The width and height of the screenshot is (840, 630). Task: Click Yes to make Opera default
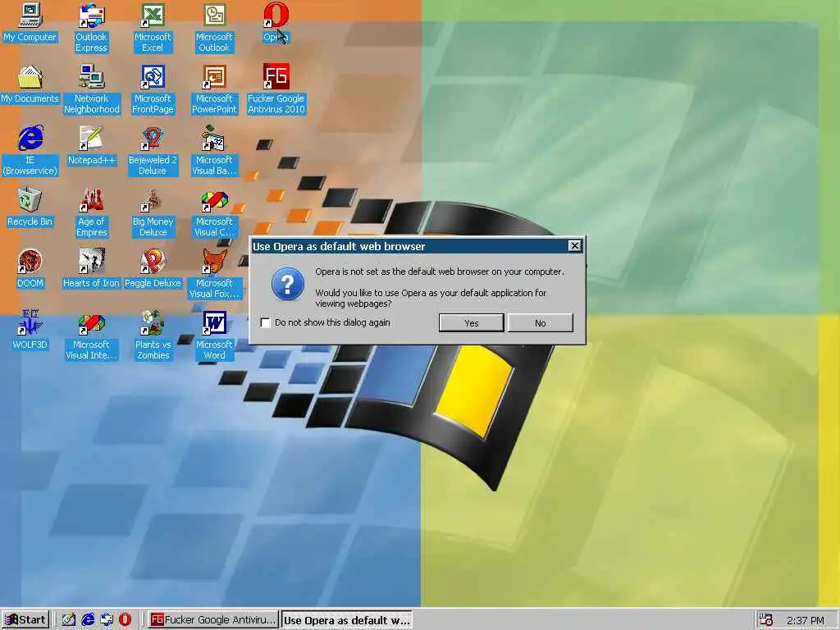472,323
